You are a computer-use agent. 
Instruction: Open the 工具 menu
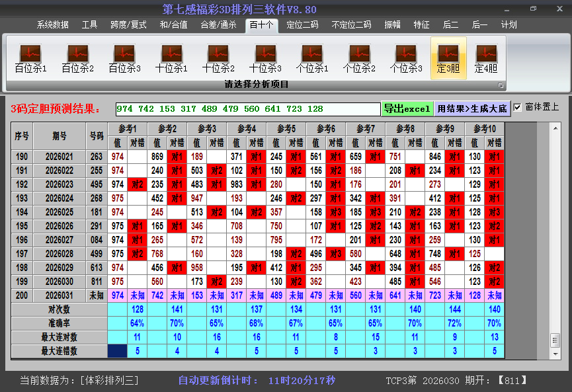coord(89,24)
